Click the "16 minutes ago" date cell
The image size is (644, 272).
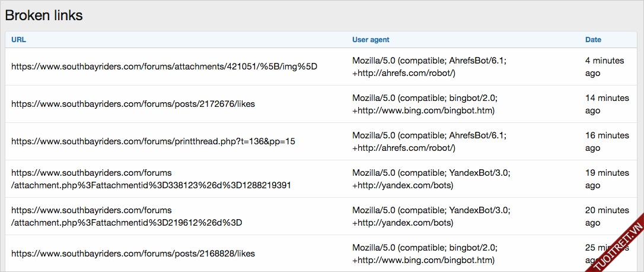607,141
